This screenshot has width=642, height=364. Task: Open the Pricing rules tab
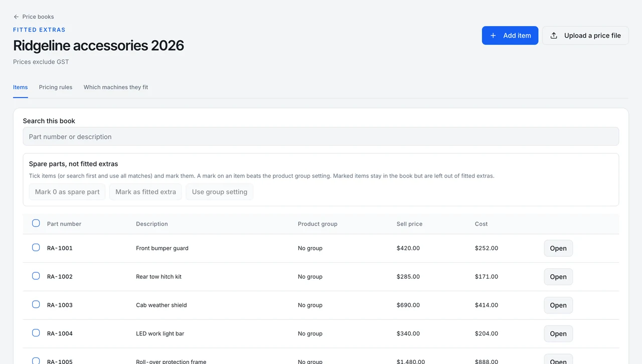(x=56, y=87)
